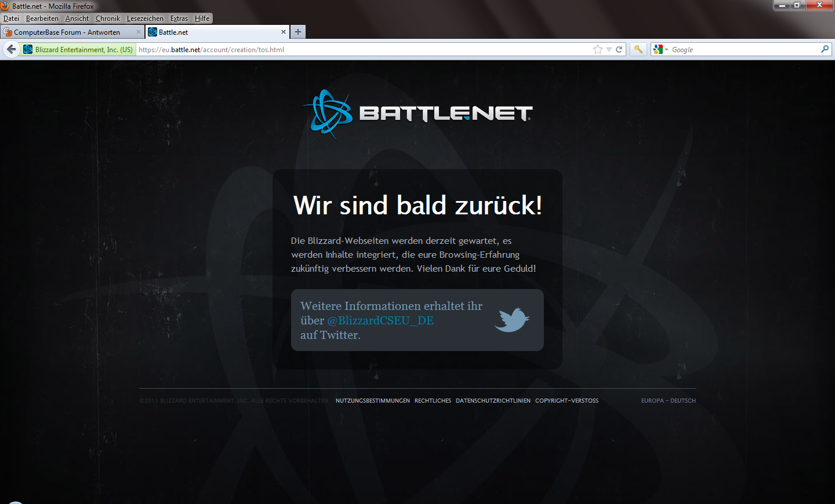The width and height of the screenshot is (835, 504).
Task: Open the @BlizzardCSEU_DE Twitter link
Action: coord(380,320)
